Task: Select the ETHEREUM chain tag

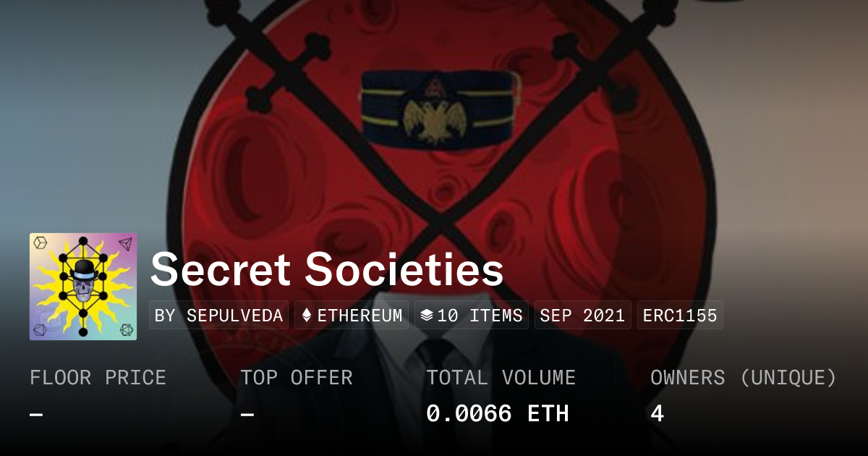Action: click(x=352, y=316)
